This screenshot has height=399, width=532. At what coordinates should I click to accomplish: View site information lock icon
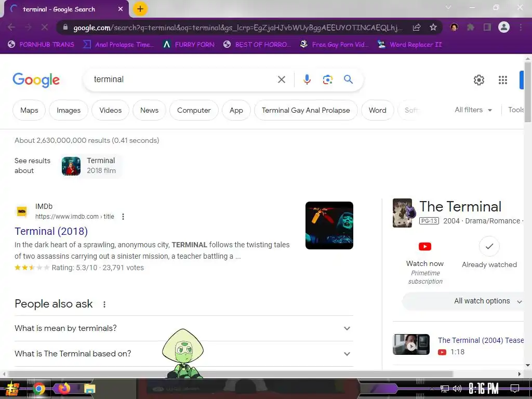pos(65,28)
